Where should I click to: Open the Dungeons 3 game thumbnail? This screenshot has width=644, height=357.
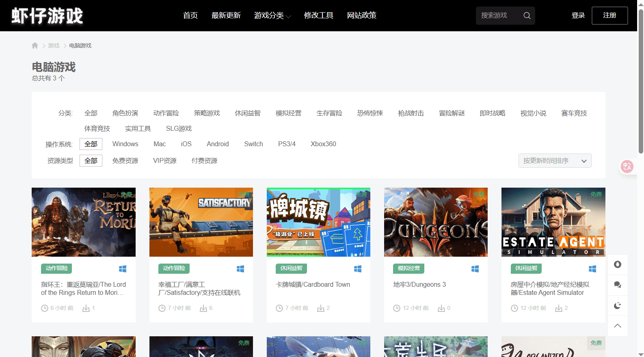436,222
